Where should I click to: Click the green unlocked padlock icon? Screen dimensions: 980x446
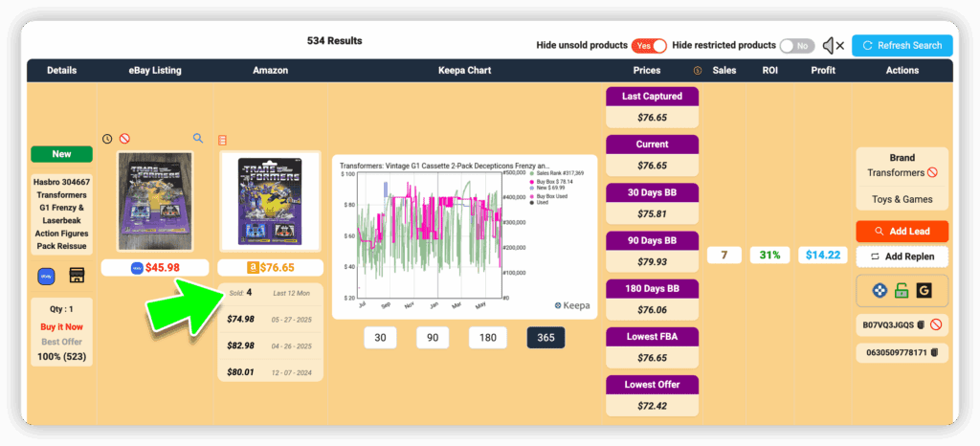(902, 290)
